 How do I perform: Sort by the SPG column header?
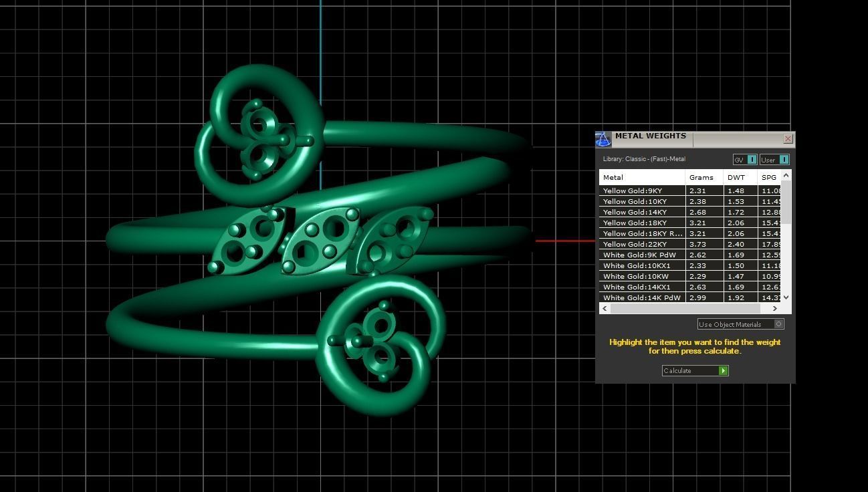click(x=769, y=177)
